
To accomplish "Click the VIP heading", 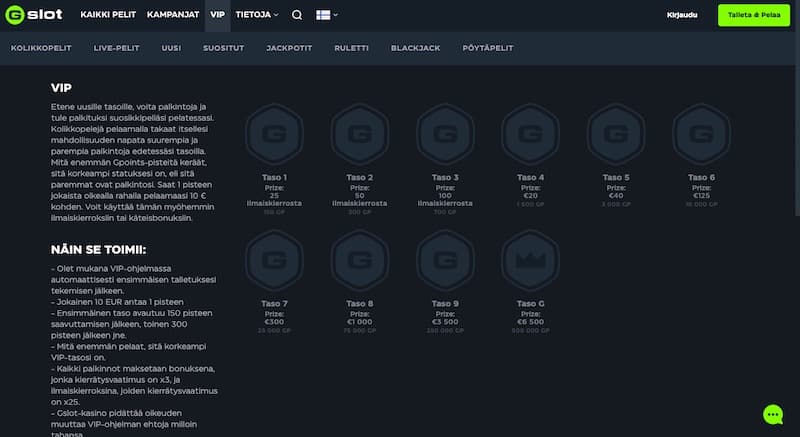I will [61, 88].
